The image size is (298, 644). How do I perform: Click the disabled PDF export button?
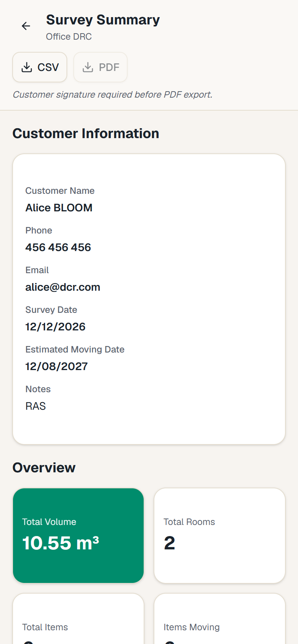tap(100, 67)
